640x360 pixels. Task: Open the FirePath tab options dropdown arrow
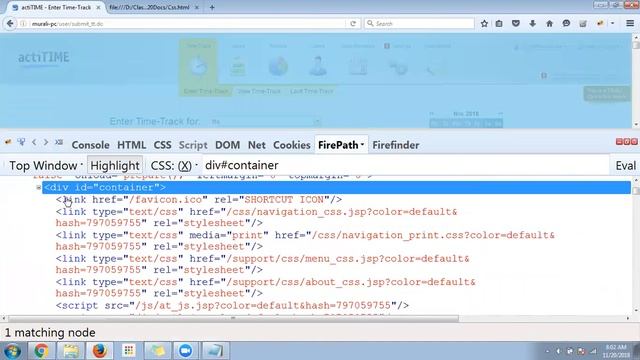[x=362, y=144]
